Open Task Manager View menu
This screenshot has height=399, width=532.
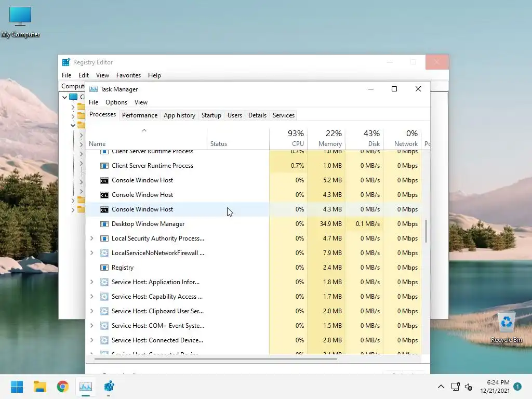[141, 102]
